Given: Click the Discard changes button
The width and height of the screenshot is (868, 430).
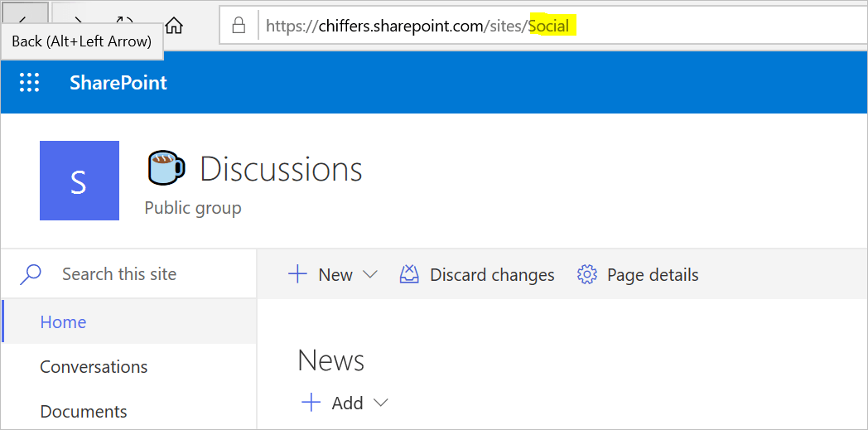Looking at the screenshot, I should coord(476,274).
